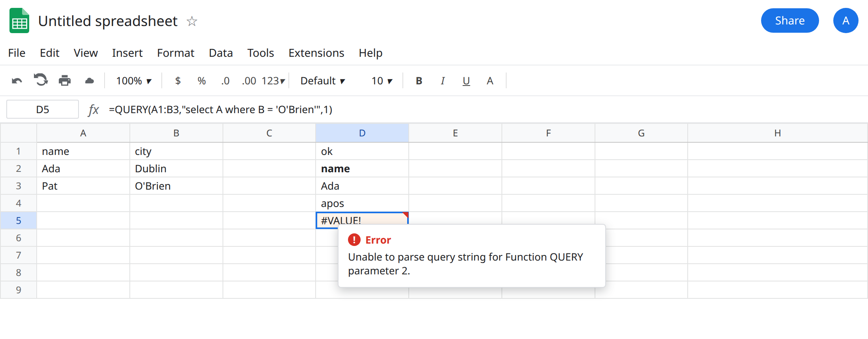Select row 5 header

pos(19,220)
